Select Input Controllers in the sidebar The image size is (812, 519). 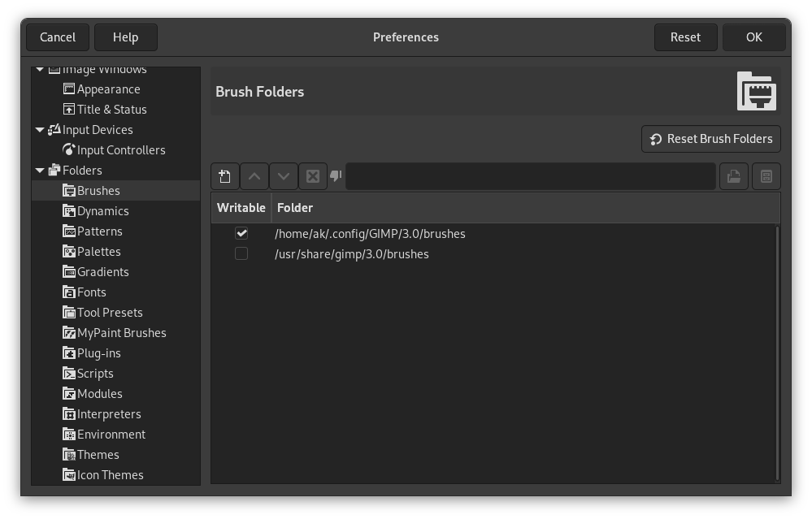click(122, 149)
